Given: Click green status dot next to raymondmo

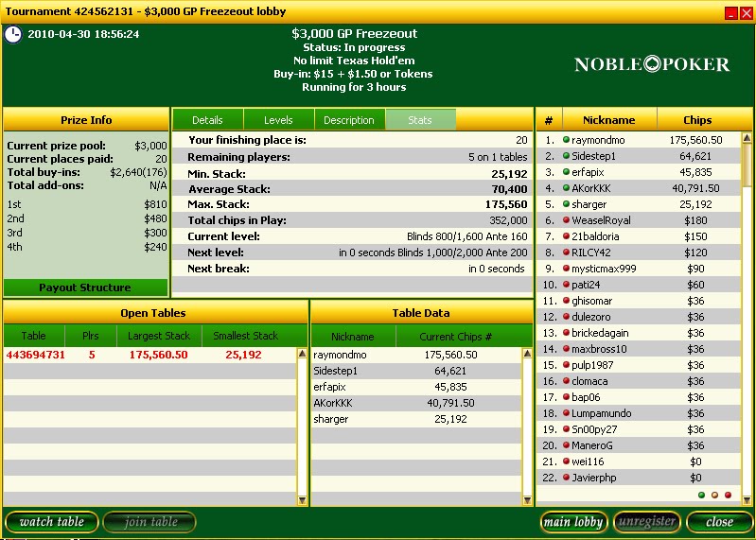Looking at the screenshot, I should pyautogui.click(x=566, y=140).
